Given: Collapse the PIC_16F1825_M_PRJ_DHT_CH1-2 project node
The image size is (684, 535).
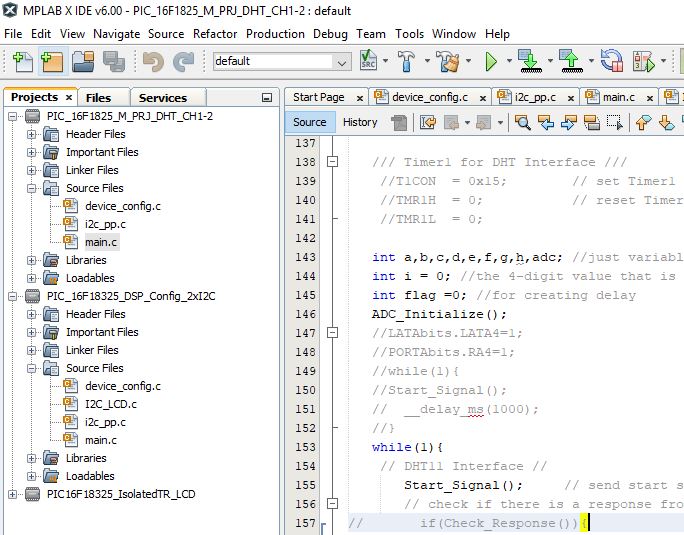Looking at the screenshot, I should (12, 117).
